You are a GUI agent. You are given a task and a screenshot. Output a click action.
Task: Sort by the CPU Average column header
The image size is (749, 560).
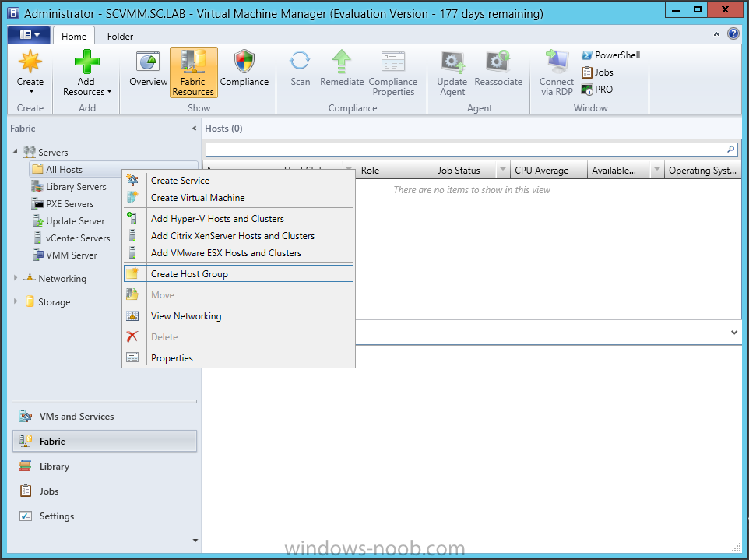coord(548,170)
